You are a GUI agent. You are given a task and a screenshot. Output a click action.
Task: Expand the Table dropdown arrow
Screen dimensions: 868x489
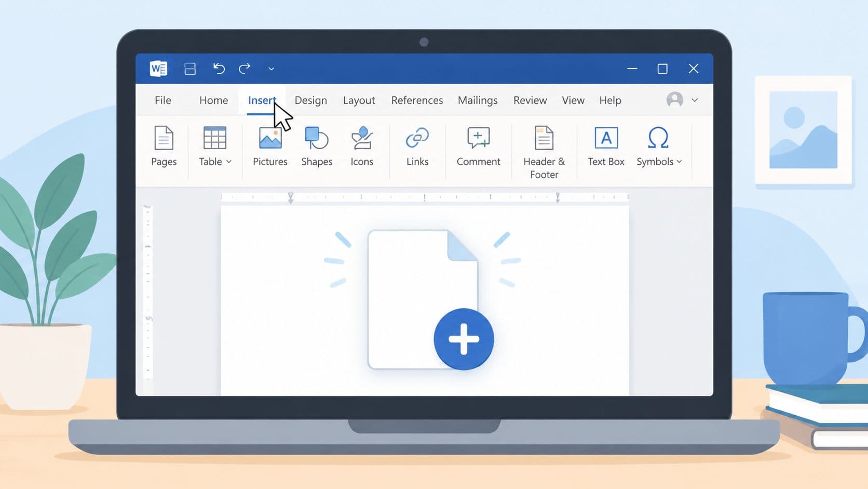coord(228,162)
